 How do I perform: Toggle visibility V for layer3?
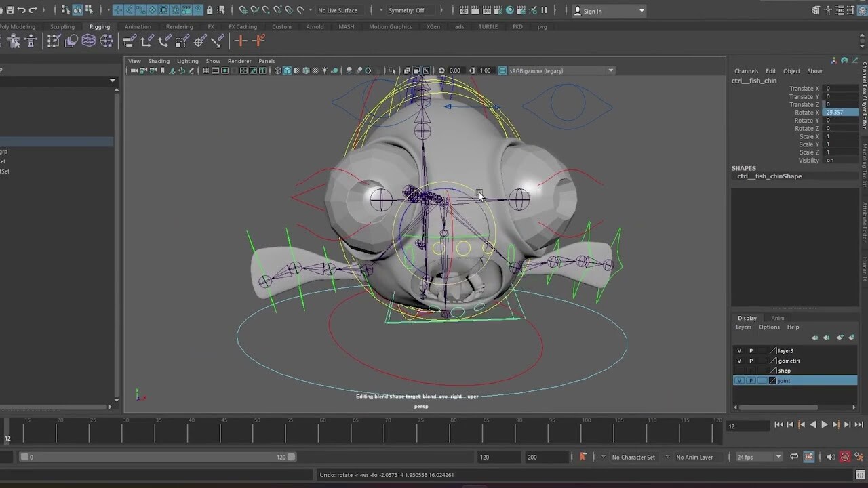(x=739, y=350)
